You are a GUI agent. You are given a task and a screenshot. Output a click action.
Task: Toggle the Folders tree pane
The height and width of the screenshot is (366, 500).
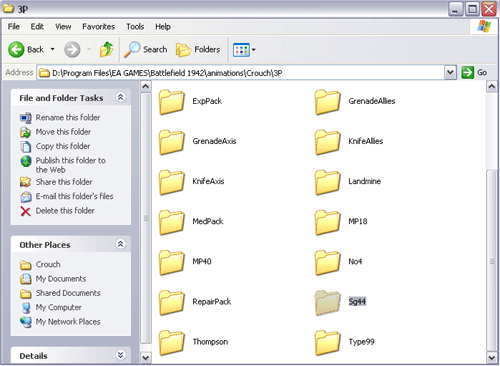pyautogui.click(x=198, y=50)
